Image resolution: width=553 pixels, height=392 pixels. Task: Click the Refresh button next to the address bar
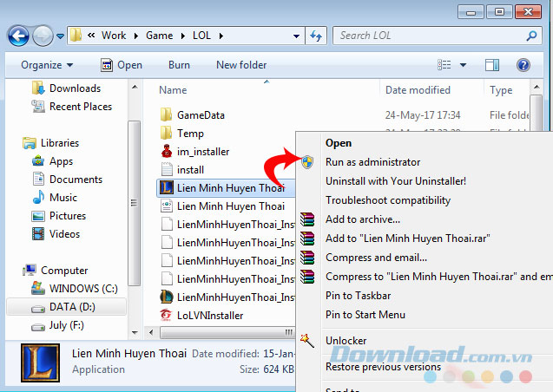tap(316, 36)
